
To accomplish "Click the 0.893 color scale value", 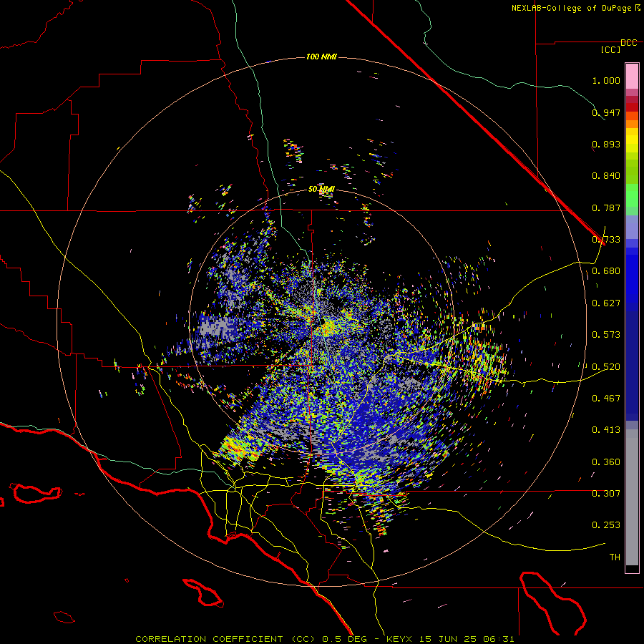I will point(606,144).
